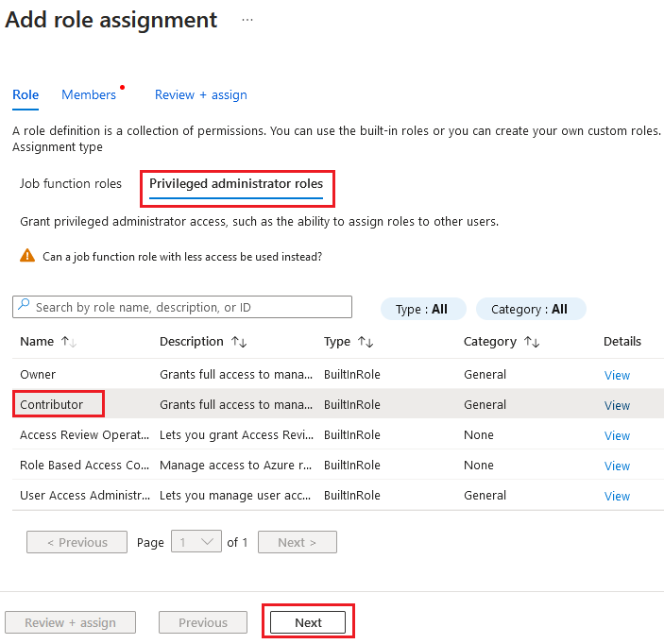Switch to the Review + assign tab

pos(201,94)
